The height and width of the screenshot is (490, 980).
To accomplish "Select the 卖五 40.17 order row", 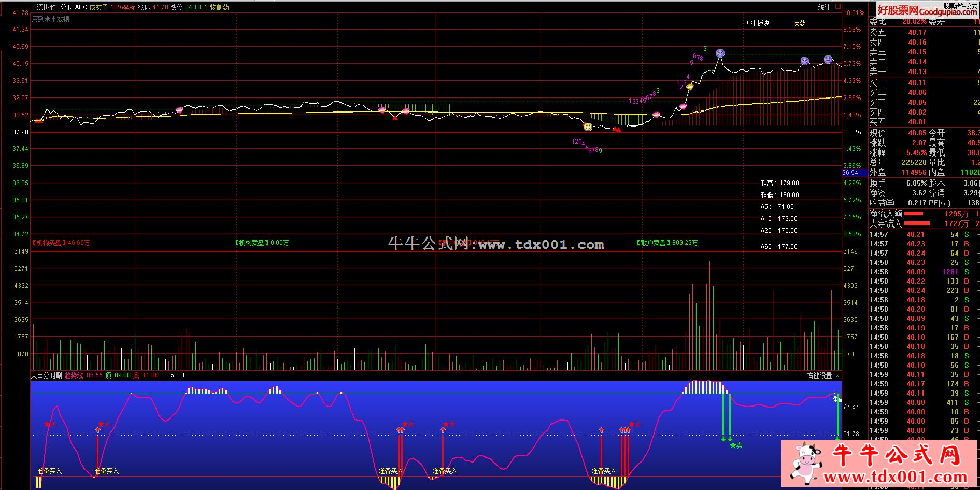I will click(x=924, y=32).
